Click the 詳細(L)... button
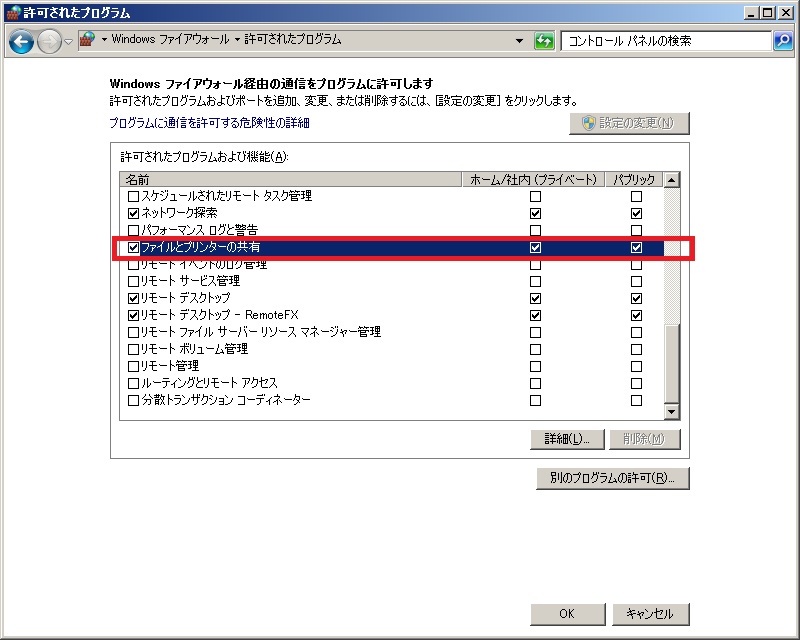 [567, 439]
